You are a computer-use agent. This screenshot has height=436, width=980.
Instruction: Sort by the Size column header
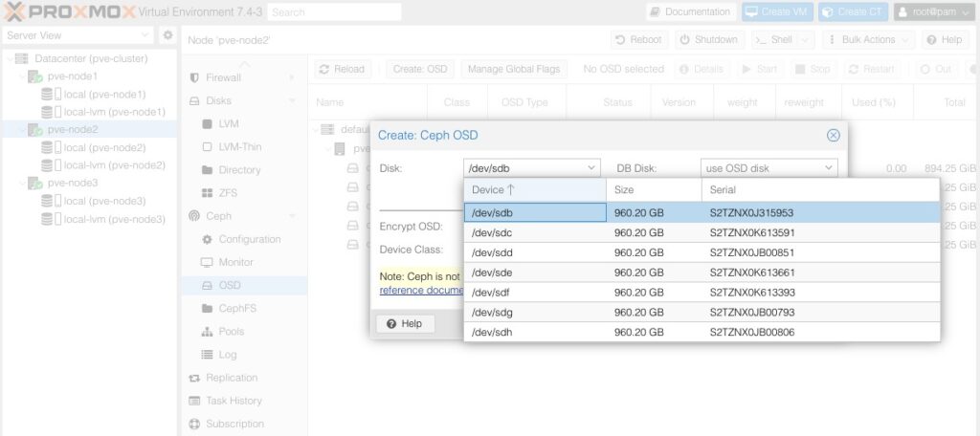[654, 190]
